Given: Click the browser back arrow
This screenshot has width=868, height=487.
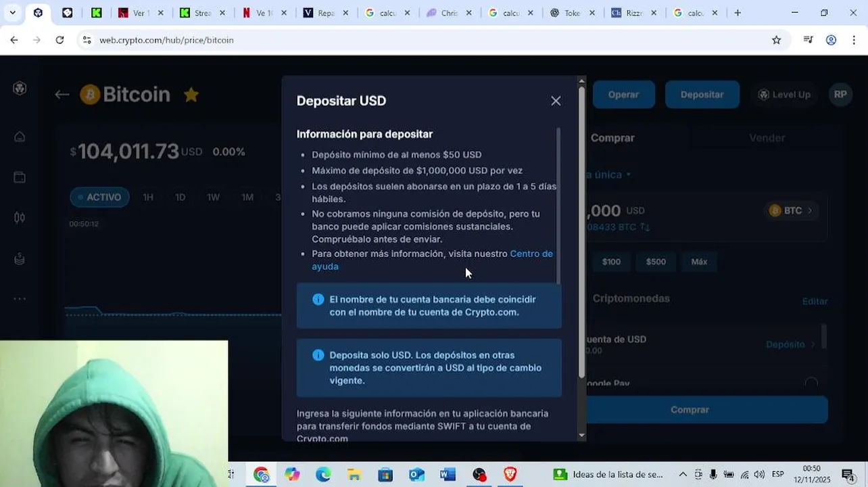Looking at the screenshot, I should coord(14,40).
